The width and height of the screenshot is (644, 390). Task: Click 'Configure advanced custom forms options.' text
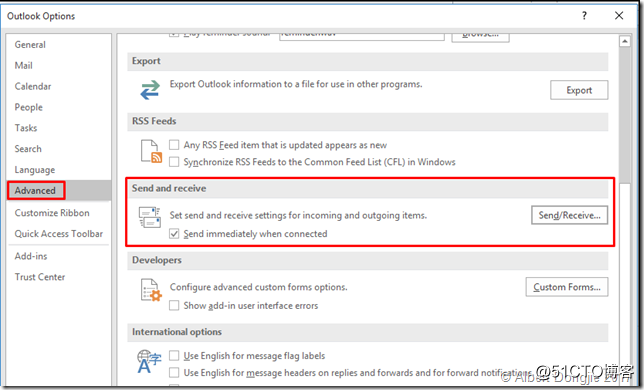(x=258, y=287)
